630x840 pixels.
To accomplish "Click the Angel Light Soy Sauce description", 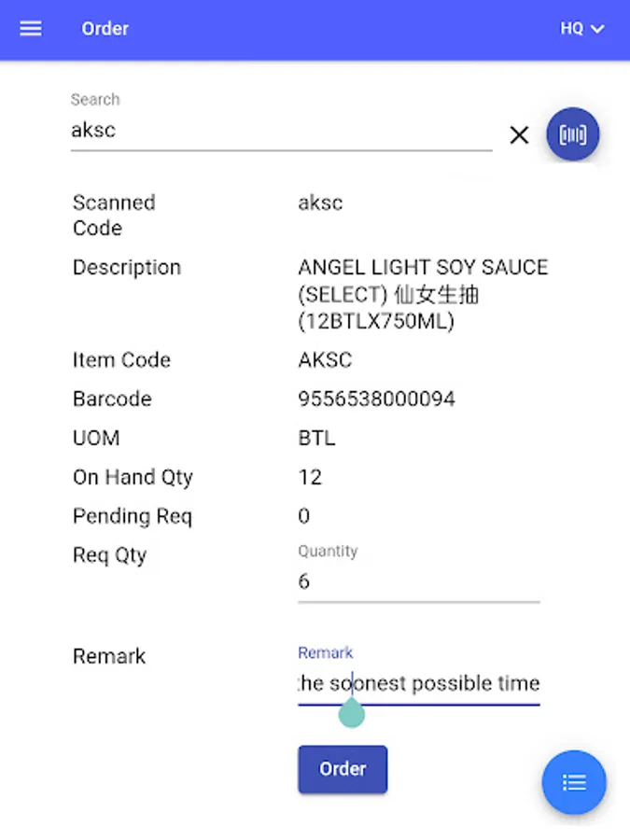I will [423, 294].
